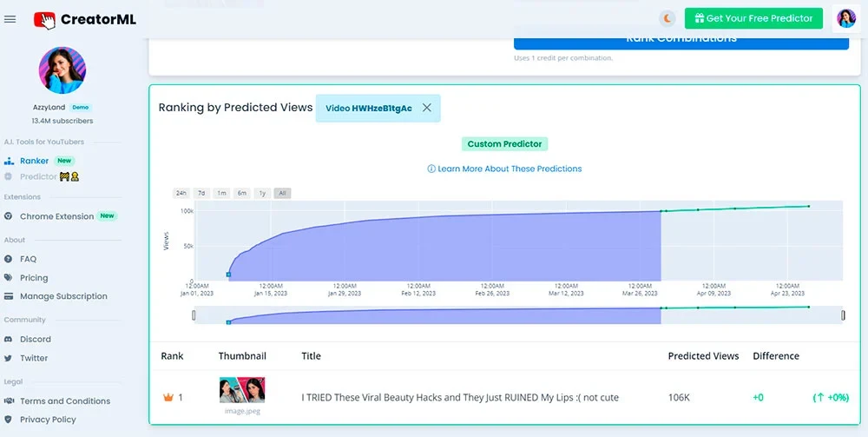This screenshot has width=868, height=437.
Task: Click the Predicted Views column header
Action: [703, 356]
